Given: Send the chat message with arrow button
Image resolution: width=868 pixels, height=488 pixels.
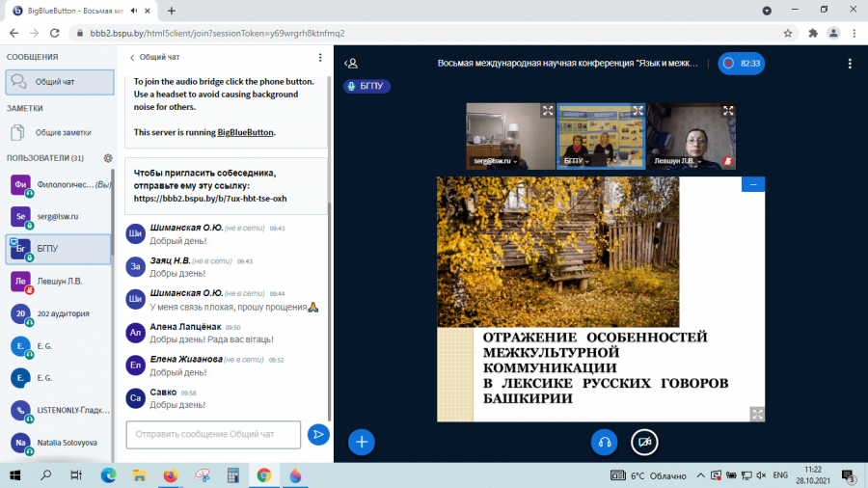Looking at the screenshot, I should tap(318, 434).
